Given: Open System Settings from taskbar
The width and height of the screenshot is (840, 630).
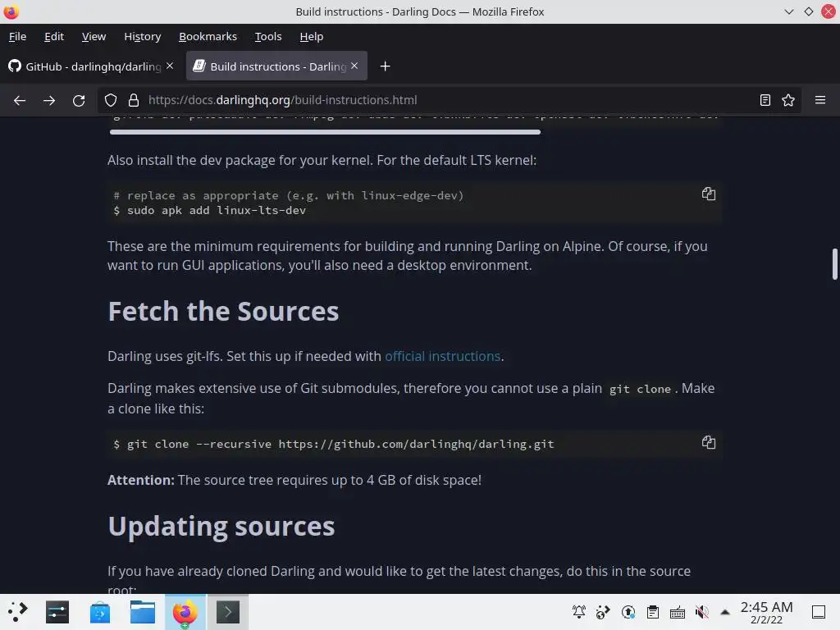Looking at the screenshot, I should pos(57,612).
